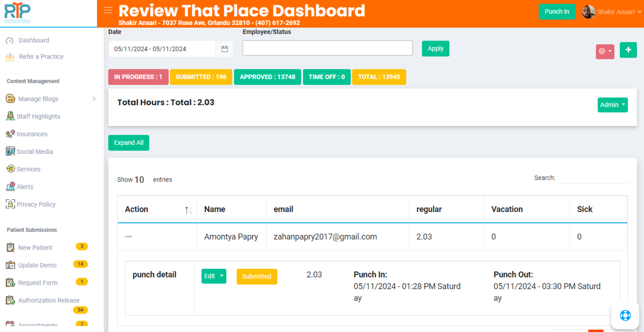Focus the table Search field
Image resolution: width=644 pixels, height=332 pixels.
[592, 178]
